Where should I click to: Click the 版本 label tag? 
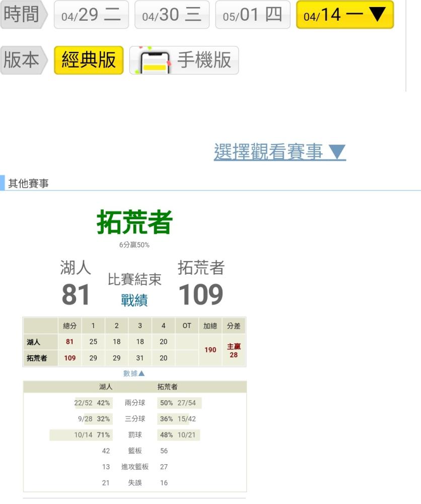(x=24, y=60)
